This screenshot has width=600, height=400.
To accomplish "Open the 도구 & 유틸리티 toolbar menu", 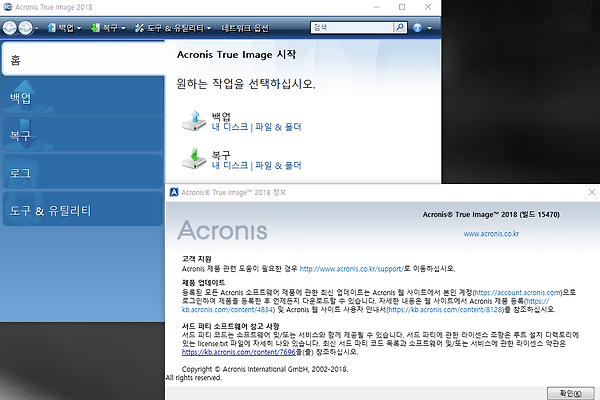I will pyautogui.click(x=173, y=28).
